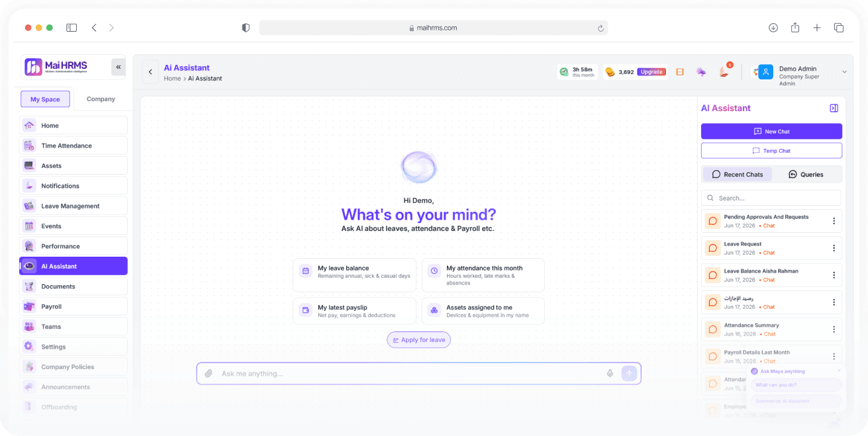Click the Company Policies sidebar icon
This screenshot has height=436, width=868.
(29, 367)
